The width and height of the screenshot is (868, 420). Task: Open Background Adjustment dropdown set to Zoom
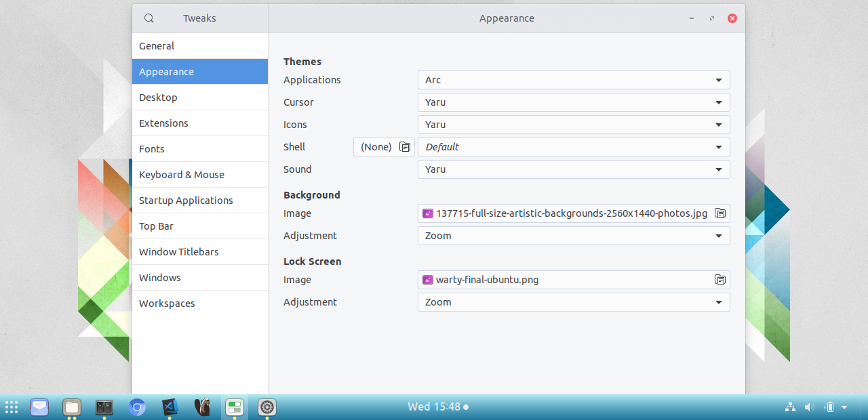[x=574, y=236]
